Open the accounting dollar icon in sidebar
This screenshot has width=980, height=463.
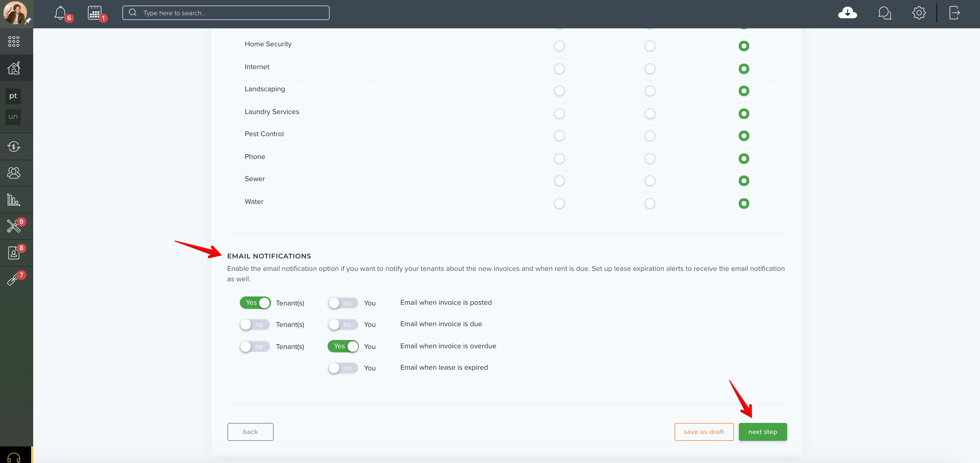[14, 147]
